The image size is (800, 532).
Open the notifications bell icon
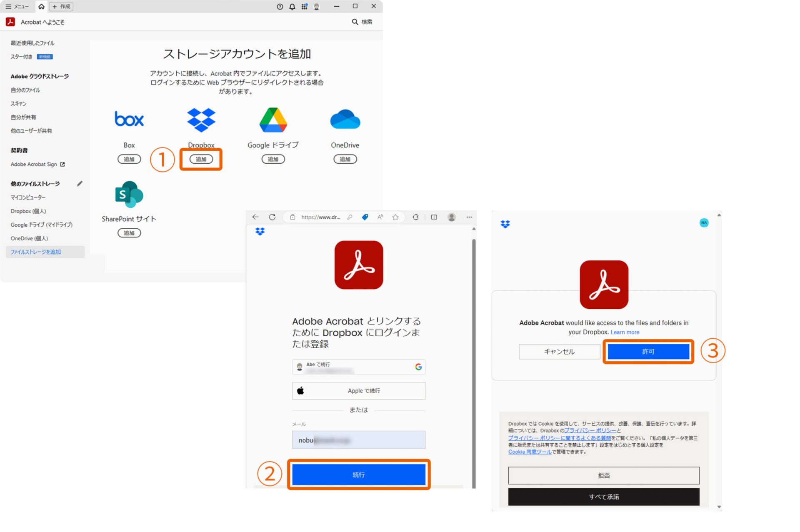point(292,7)
